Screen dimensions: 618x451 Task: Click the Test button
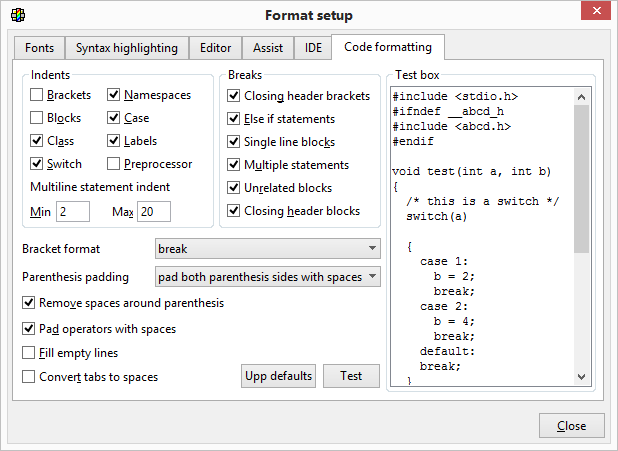[x=351, y=376]
